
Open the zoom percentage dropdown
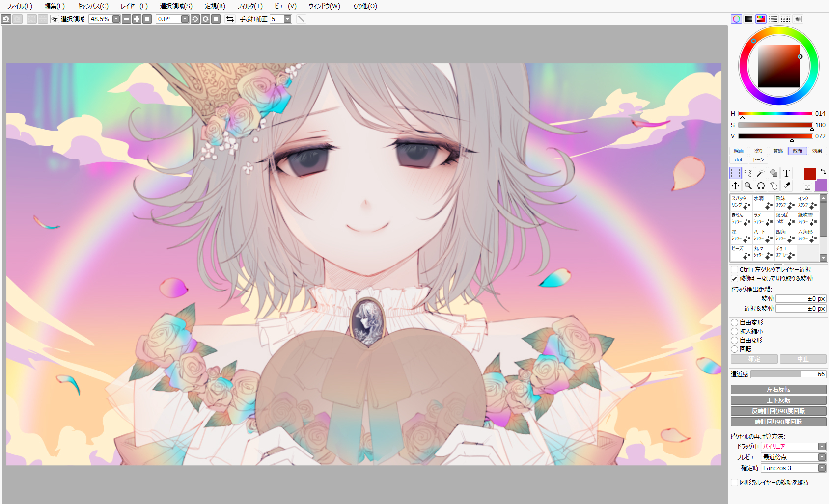[116, 19]
